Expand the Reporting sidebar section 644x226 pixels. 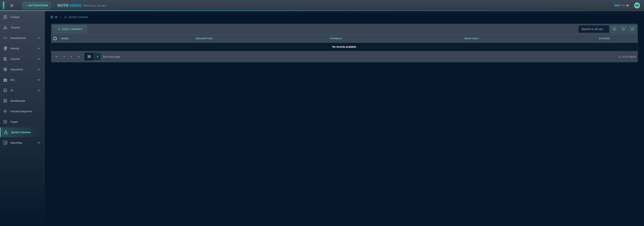(x=22, y=143)
